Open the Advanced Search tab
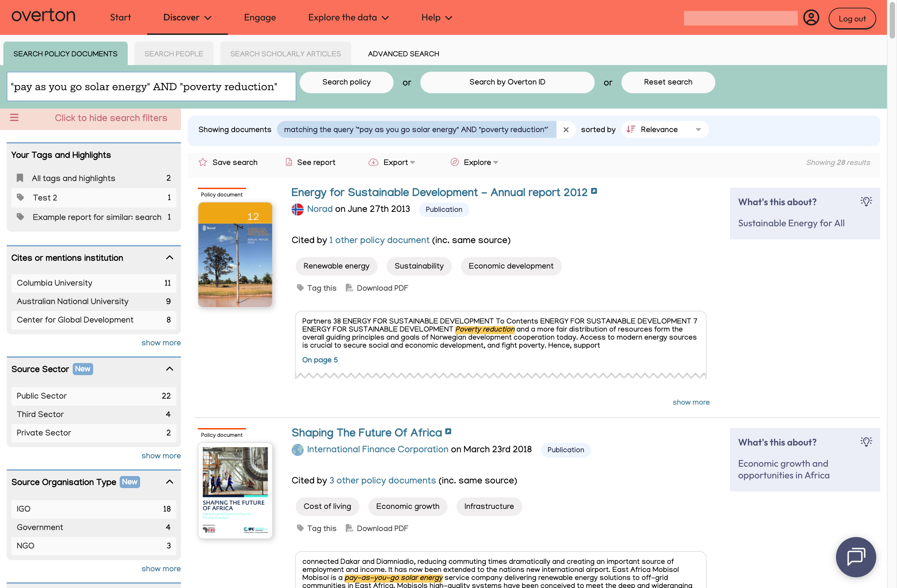 click(x=403, y=54)
